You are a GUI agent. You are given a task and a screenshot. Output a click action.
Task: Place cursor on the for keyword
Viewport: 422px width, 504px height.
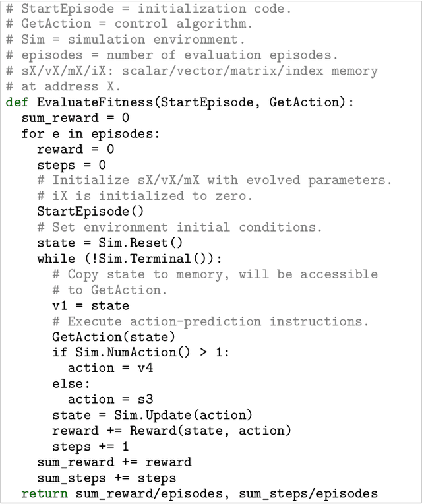(x=33, y=133)
